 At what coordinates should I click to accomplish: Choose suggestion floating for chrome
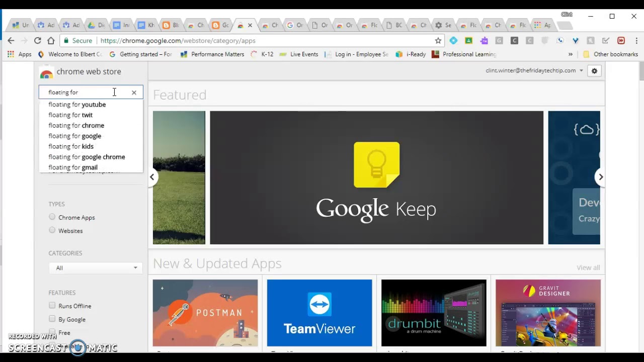click(x=91, y=126)
